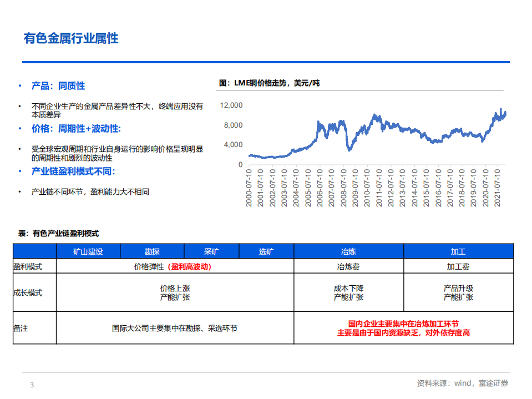Click the 12,000 axis value label
This screenshot has height=399, width=532.
232,104
